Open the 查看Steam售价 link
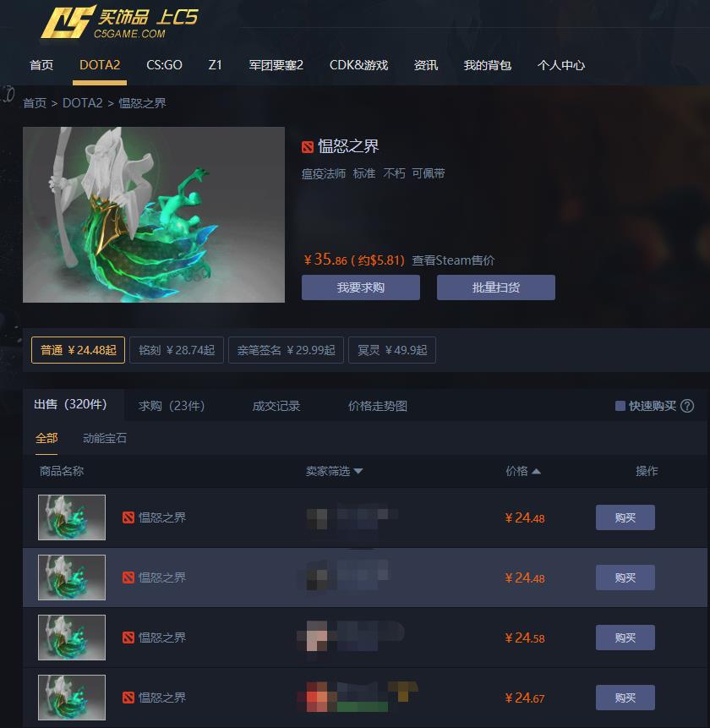Image resolution: width=710 pixels, height=728 pixels. tap(453, 260)
